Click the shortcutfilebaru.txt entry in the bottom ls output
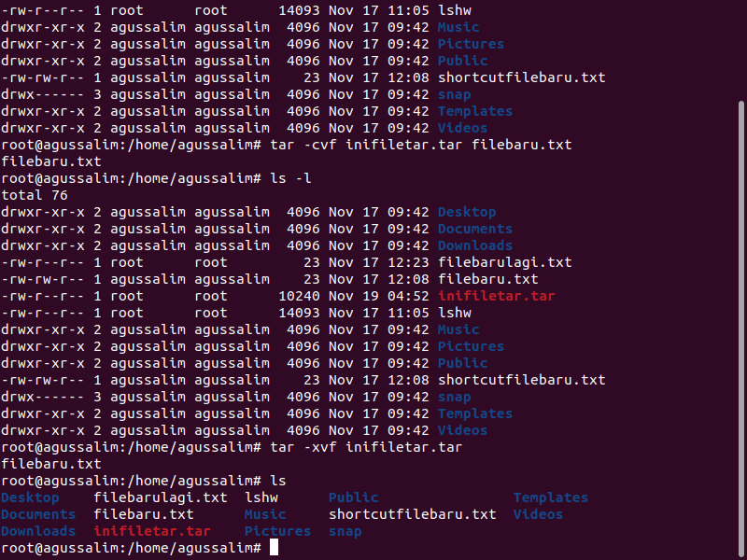This screenshot has height=560, width=747. pyautogui.click(x=413, y=514)
